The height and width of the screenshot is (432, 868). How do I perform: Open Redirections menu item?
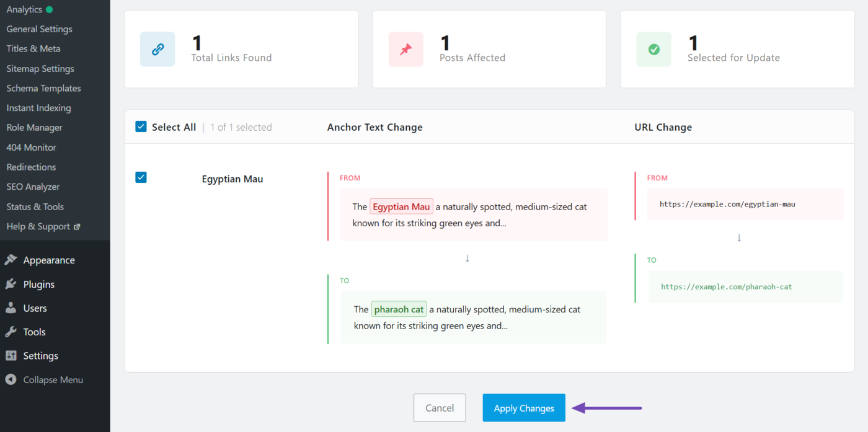pyautogui.click(x=31, y=167)
